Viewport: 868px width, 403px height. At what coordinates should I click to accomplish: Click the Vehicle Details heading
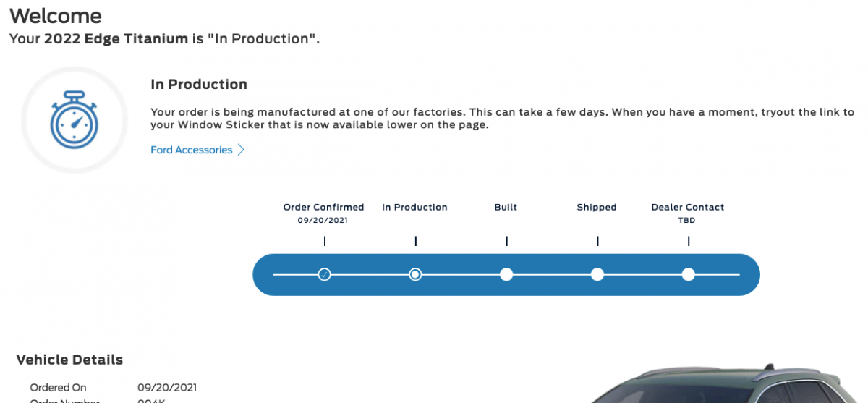(69, 360)
